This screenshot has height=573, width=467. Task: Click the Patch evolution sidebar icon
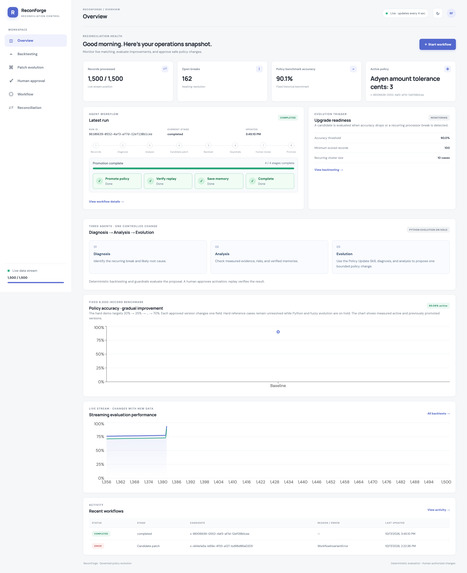(11, 68)
